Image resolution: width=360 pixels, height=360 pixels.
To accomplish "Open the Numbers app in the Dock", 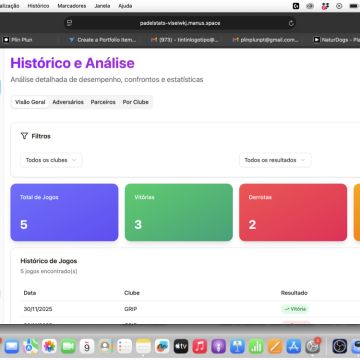I will click(x=256, y=347).
